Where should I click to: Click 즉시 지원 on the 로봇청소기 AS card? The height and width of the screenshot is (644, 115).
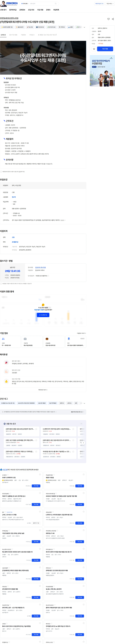[80, 542]
